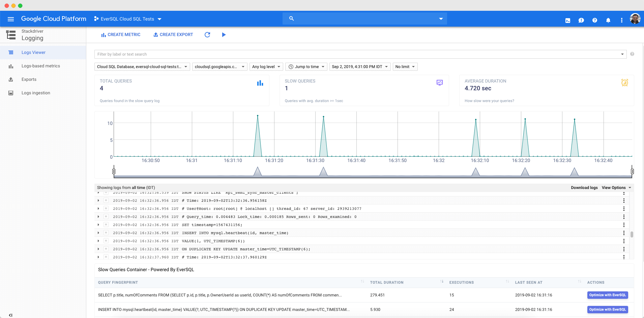Click Download logs link
This screenshot has height=318, width=644.
tap(584, 188)
